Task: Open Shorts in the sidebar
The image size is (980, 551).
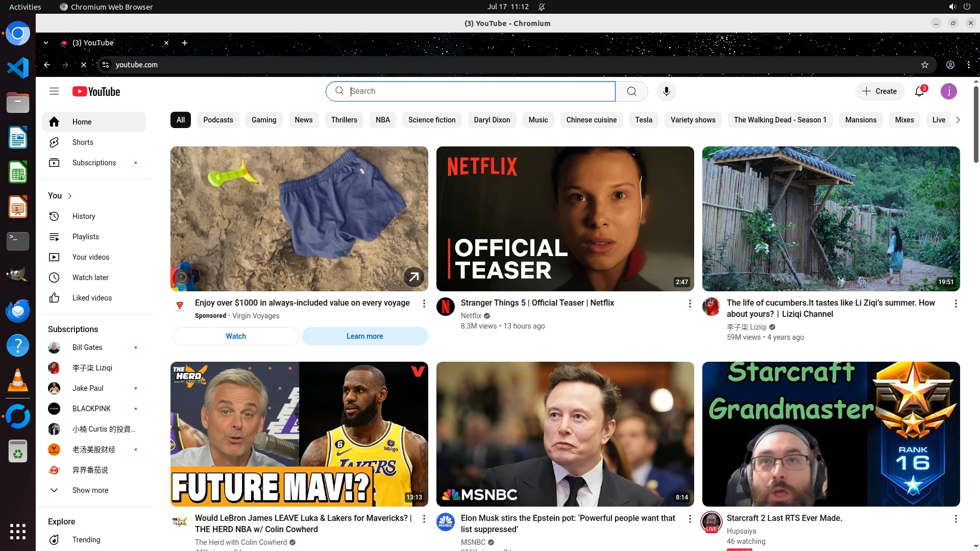Action: pyautogui.click(x=82, y=142)
